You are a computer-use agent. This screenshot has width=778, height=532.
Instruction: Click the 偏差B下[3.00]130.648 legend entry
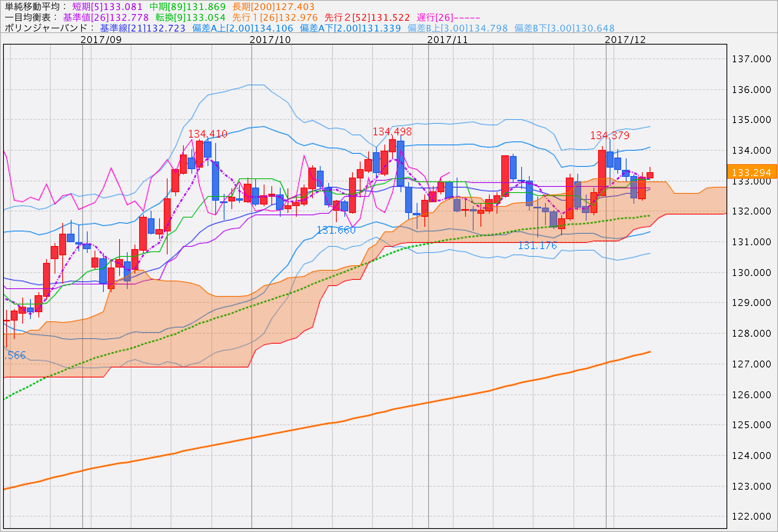[564, 28]
